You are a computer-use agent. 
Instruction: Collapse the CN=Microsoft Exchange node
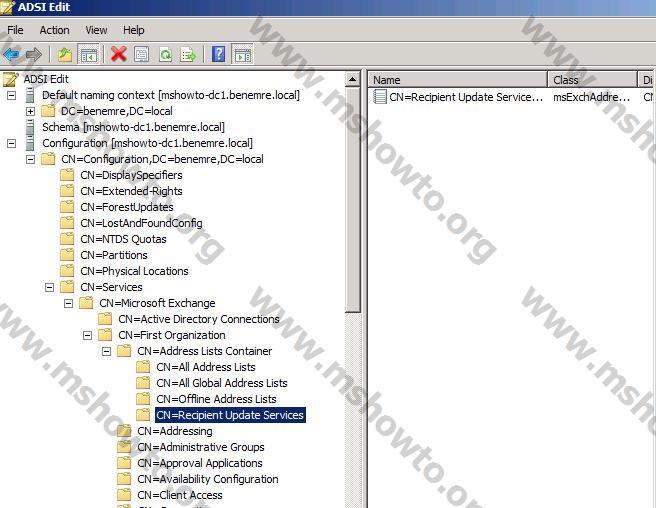pyautogui.click(x=68, y=303)
